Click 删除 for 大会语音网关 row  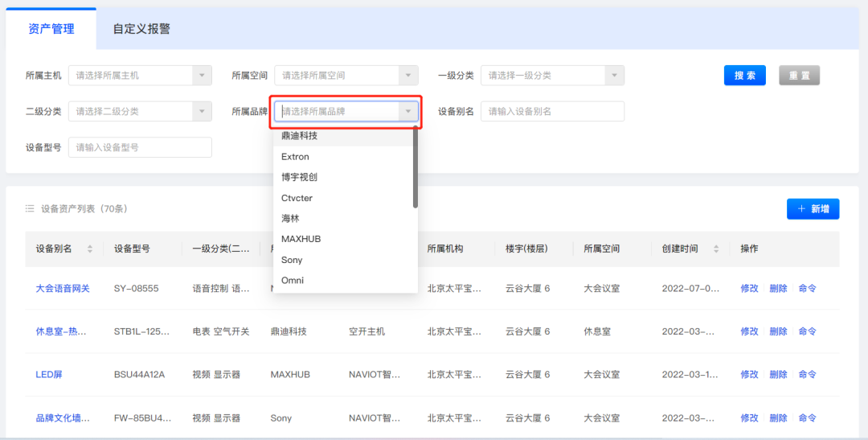[x=778, y=288]
